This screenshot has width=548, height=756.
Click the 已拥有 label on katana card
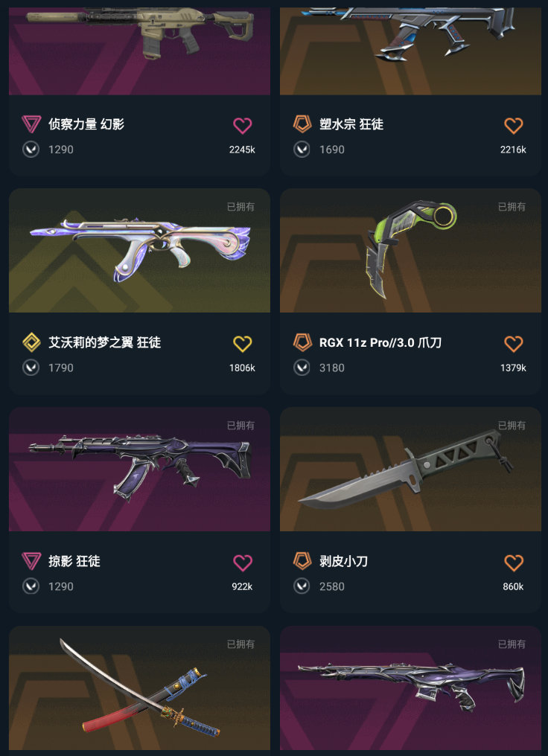240,644
